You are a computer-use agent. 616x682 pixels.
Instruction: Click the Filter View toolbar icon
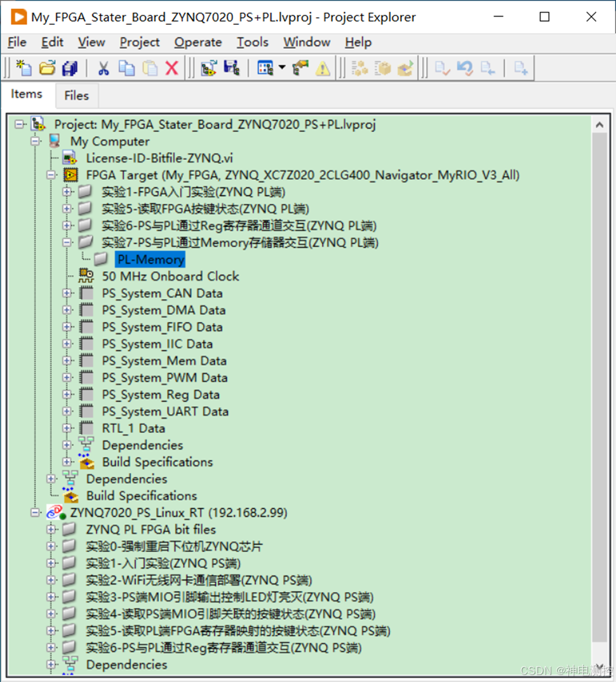pos(265,69)
